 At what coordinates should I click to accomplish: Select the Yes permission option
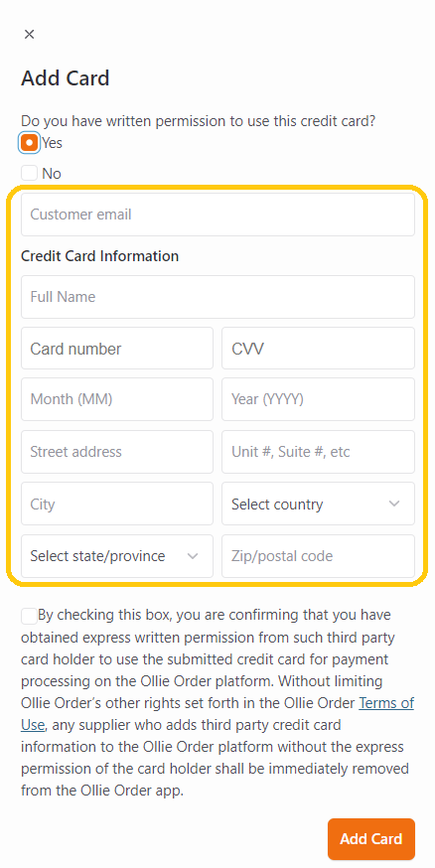coord(30,143)
